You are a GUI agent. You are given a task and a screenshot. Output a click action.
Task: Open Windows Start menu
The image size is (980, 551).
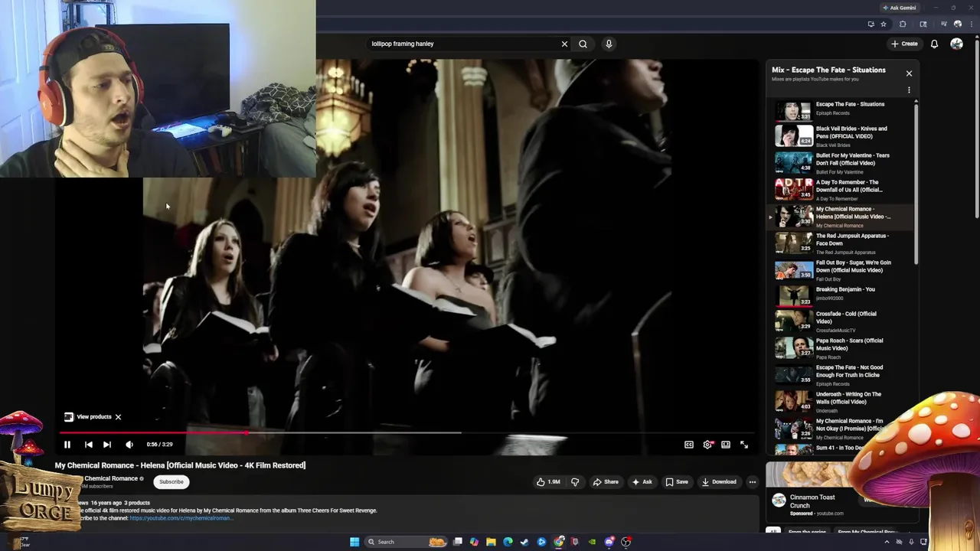(x=354, y=542)
